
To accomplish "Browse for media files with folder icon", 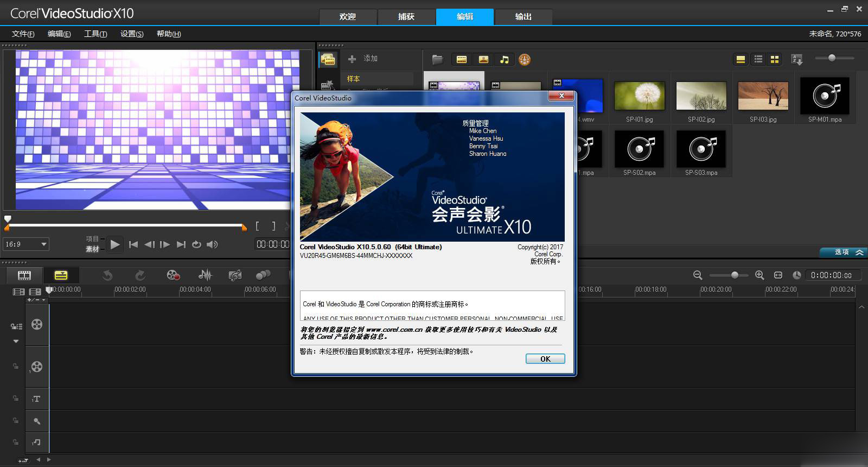I will (x=437, y=59).
